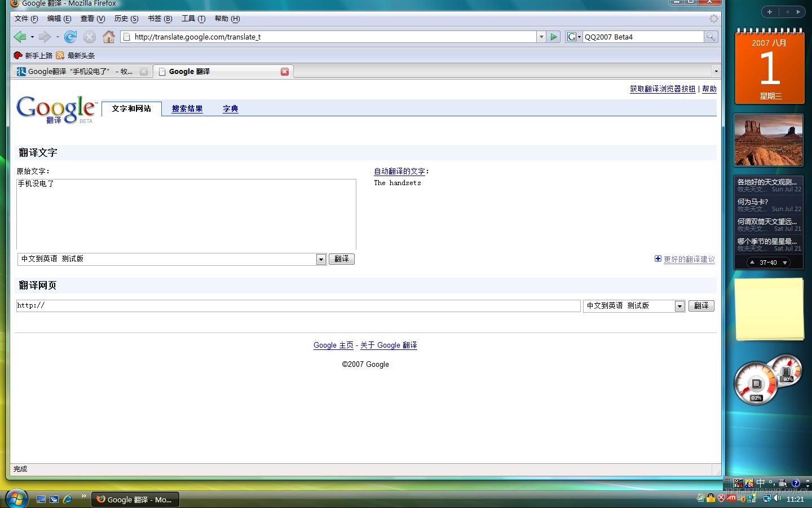The height and width of the screenshot is (508, 812).
Task: Open the Windows Start orb
Action: pos(16,499)
